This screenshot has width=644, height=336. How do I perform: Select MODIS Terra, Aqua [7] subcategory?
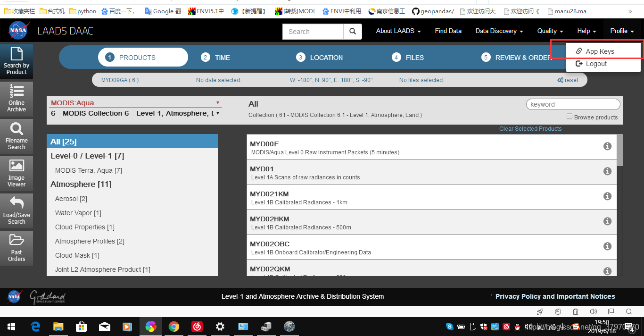[x=89, y=170]
